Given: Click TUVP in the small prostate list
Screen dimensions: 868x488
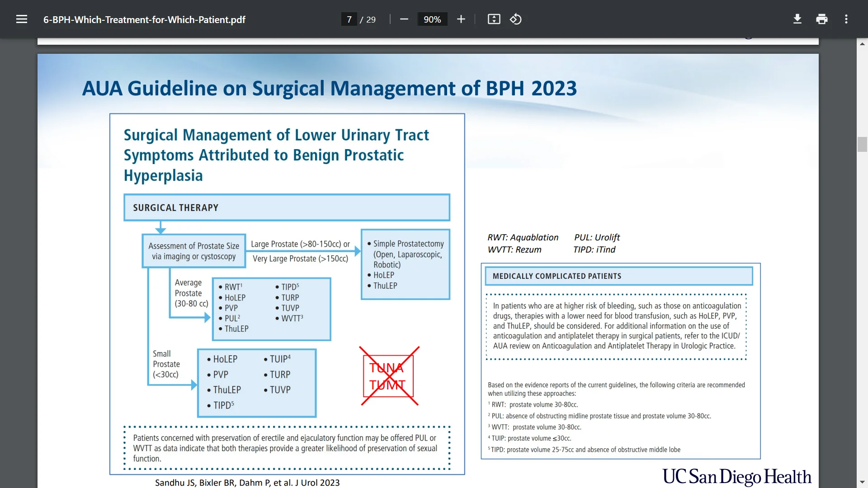Looking at the screenshot, I should tap(280, 389).
